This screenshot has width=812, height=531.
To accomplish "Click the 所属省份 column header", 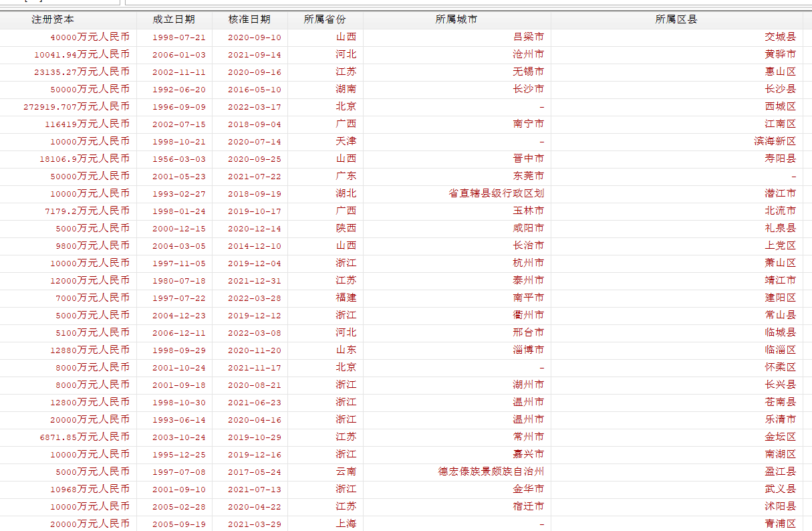I will [x=326, y=19].
